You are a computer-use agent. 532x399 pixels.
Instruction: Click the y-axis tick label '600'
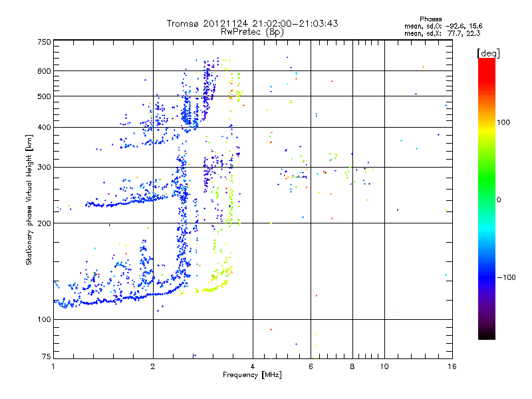coord(44,71)
